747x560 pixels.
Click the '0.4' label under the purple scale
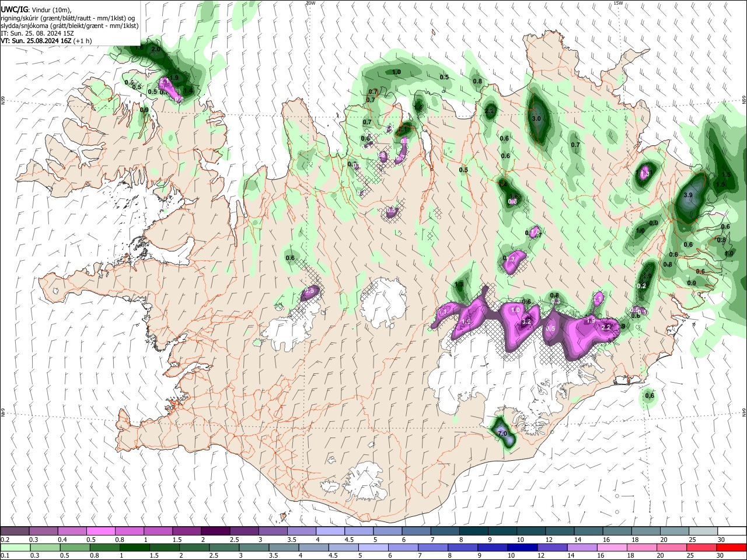pos(62,540)
